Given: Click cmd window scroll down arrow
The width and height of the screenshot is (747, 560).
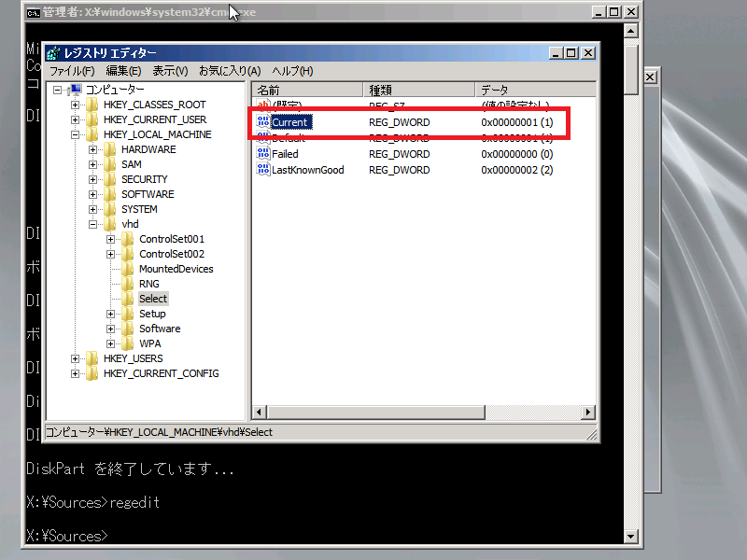Looking at the screenshot, I should coord(631,536).
